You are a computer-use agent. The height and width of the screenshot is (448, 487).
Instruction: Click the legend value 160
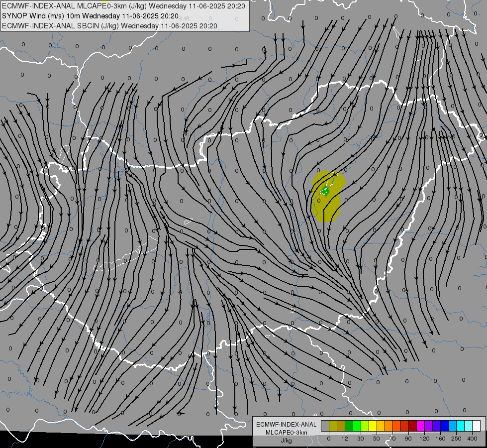point(440,439)
